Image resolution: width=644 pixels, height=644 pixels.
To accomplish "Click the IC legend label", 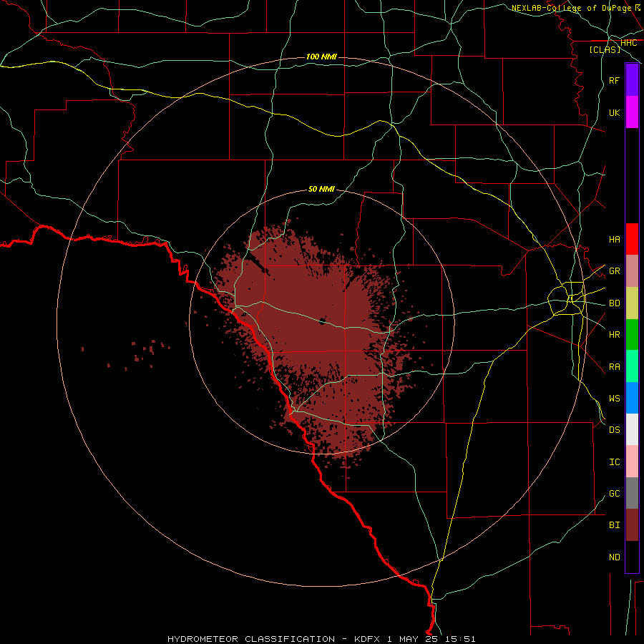I will pyautogui.click(x=614, y=462).
